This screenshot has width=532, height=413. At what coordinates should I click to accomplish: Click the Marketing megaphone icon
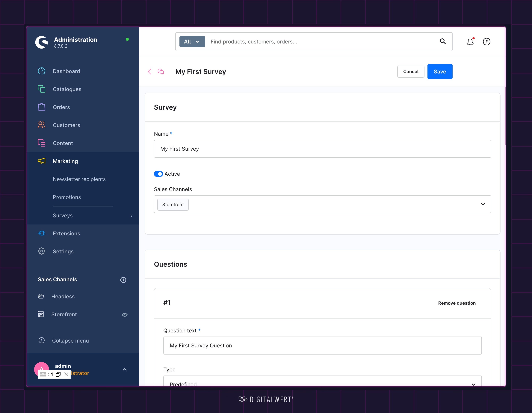click(41, 161)
